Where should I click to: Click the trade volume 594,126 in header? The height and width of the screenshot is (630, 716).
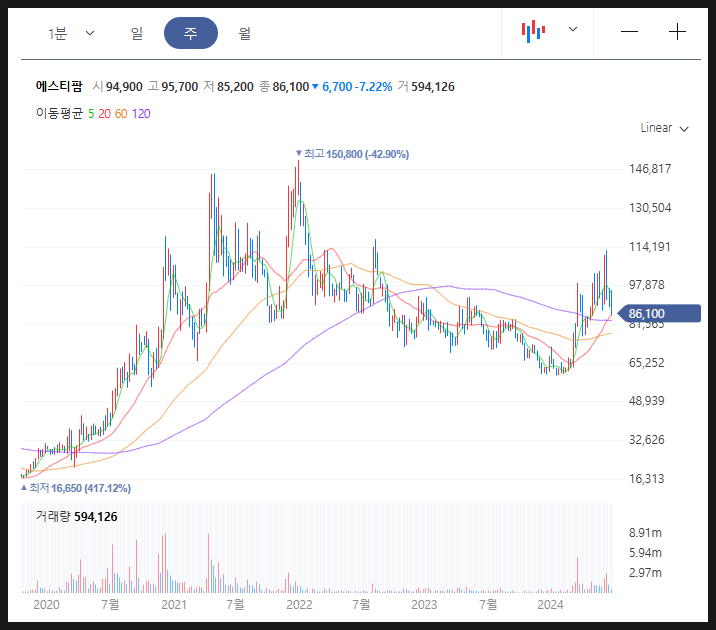click(433, 87)
